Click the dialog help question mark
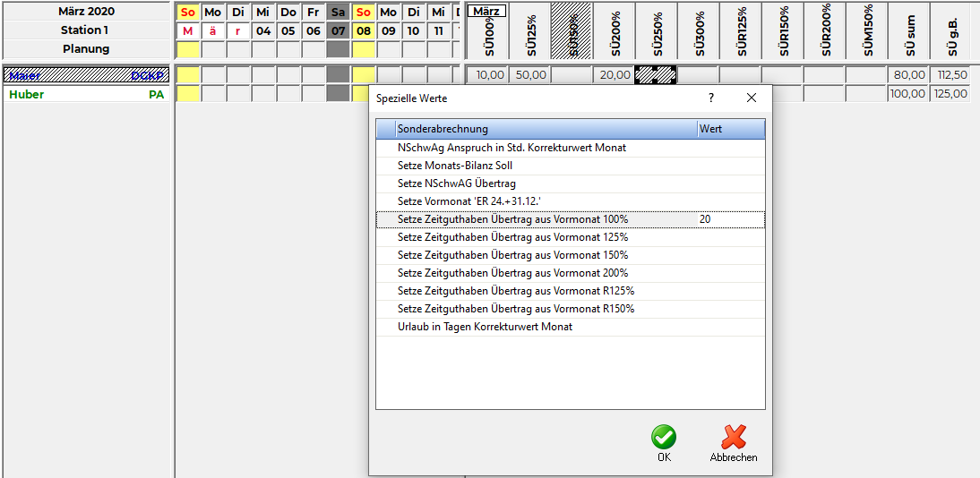Viewport: 980px width, 478px height. [711, 98]
